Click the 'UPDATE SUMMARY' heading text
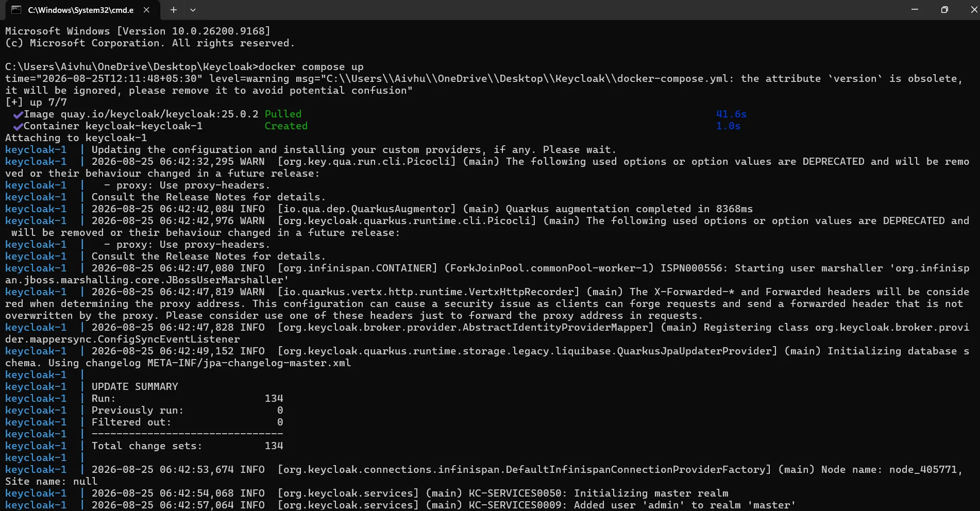The width and height of the screenshot is (980, 511). click(134, 386)
